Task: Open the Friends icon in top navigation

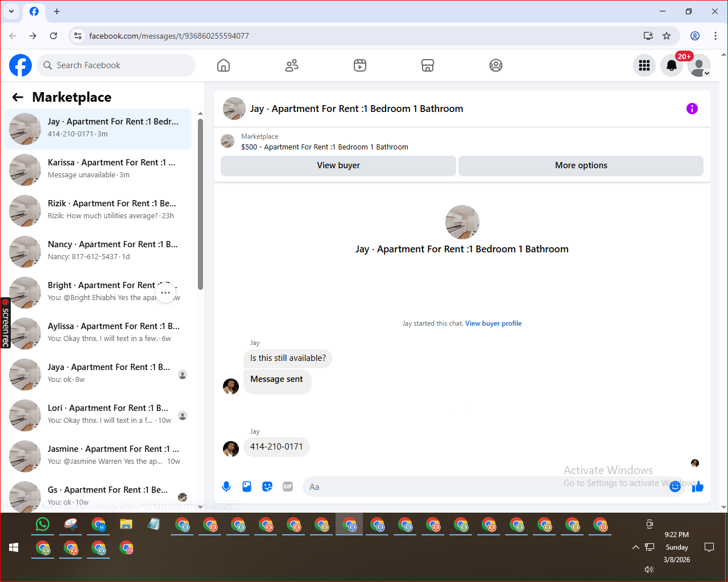Action: pyautogui.click(x=292, y=65)
